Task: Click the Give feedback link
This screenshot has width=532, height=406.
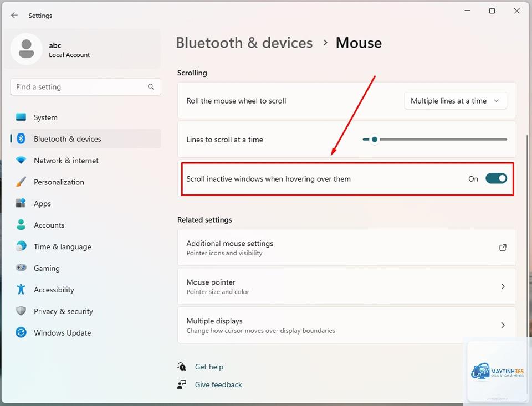Action: pyautogui.click(x=218, y=384)
